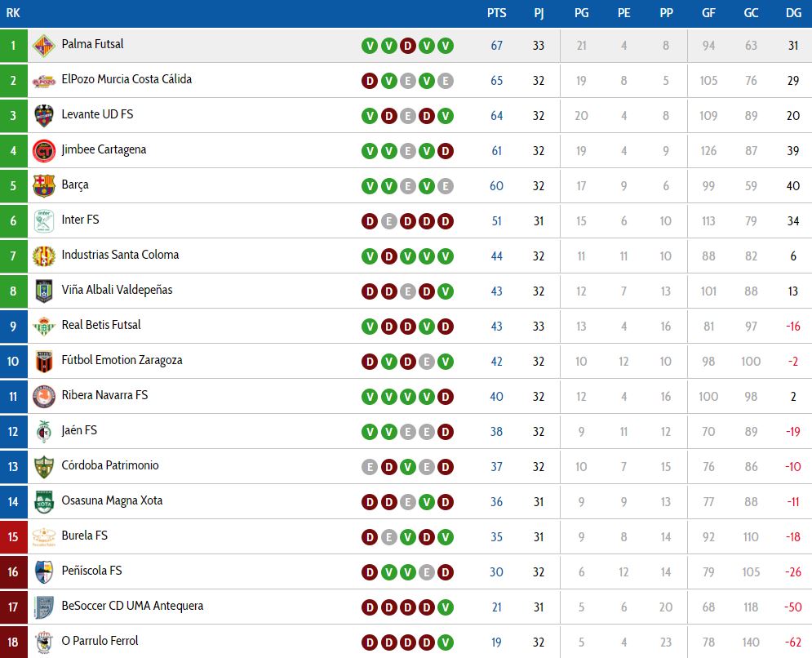This screenshot has width=812, height=658.
Task: Click BeSoccer CD UMA Antequera's 21 points
Action: [497, 607]
